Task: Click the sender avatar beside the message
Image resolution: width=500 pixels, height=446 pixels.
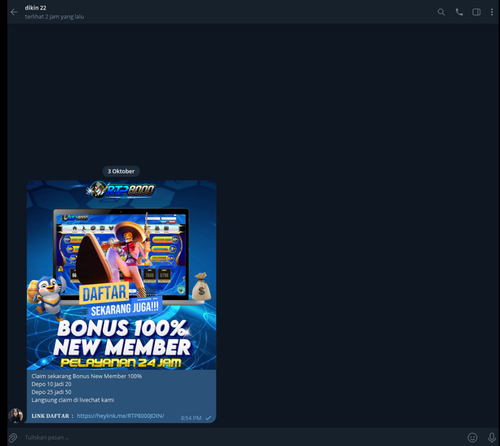Action: pos(16,415)
